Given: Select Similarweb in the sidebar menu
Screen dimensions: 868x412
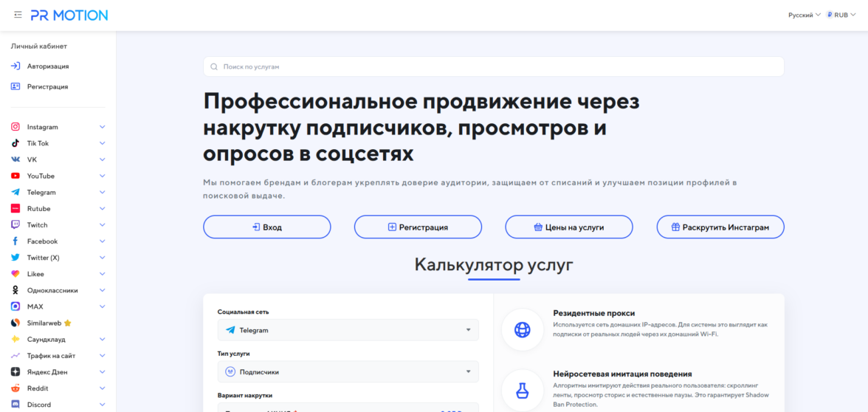Looking at the screenshot, I should (44, 323).
